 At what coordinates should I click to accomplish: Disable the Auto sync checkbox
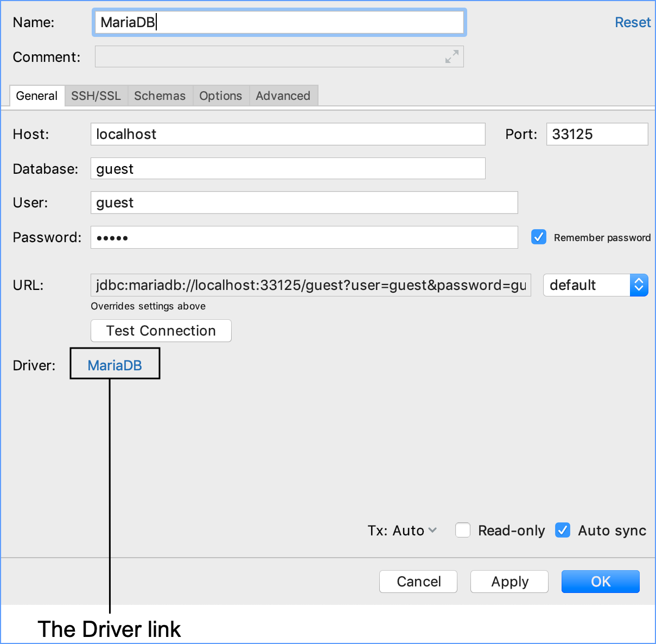pyautogui.click(x=563, y=530)
